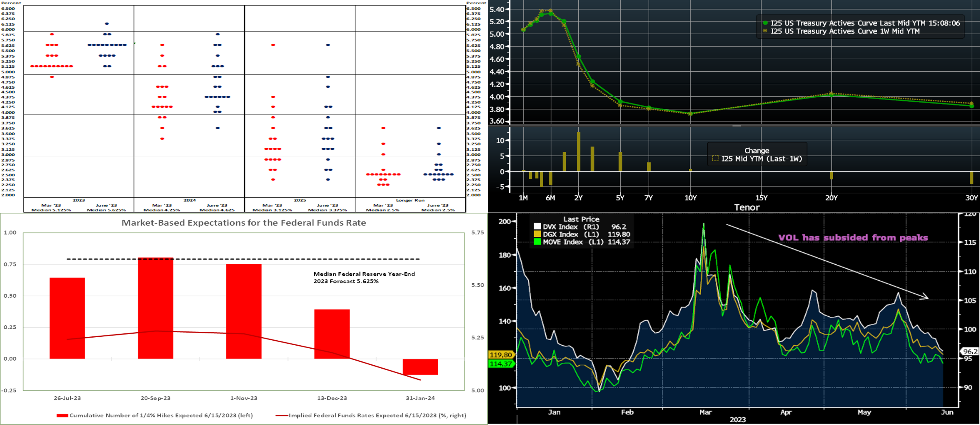This screenshot has width=980, height=425.
Task: Select the white 96,2 price flag on the right axis
Action: [970, 351]
